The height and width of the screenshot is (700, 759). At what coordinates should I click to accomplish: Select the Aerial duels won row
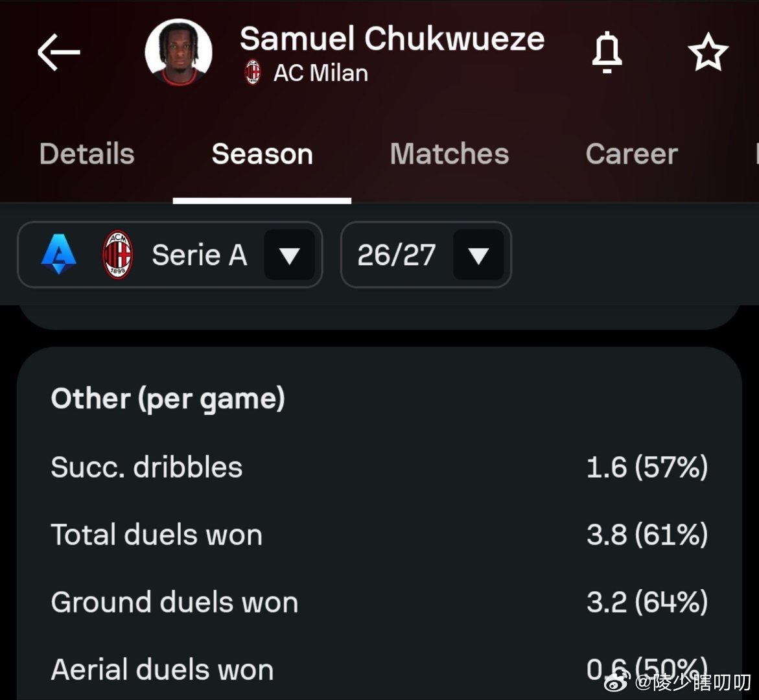click(380, 669)
